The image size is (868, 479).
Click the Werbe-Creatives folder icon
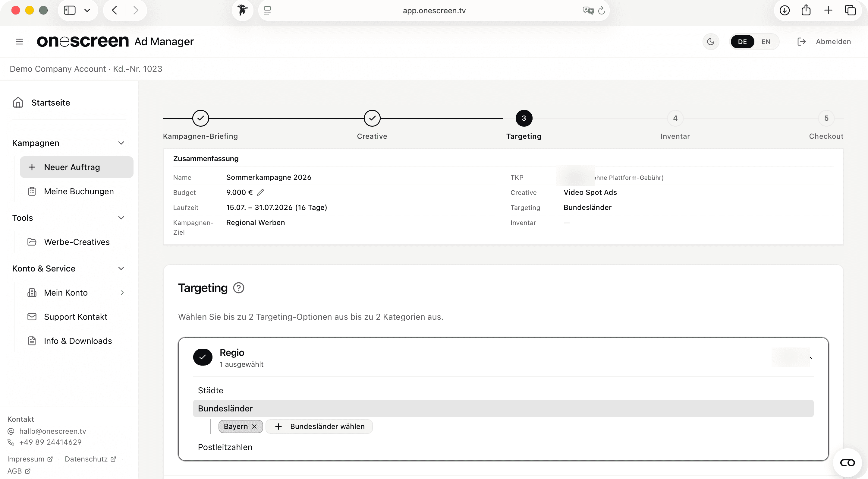[32, 242]
